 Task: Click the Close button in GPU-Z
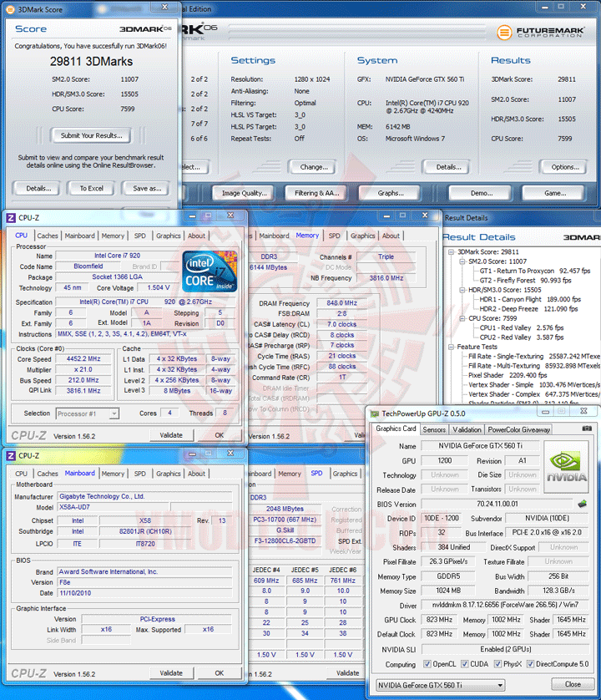573,684
